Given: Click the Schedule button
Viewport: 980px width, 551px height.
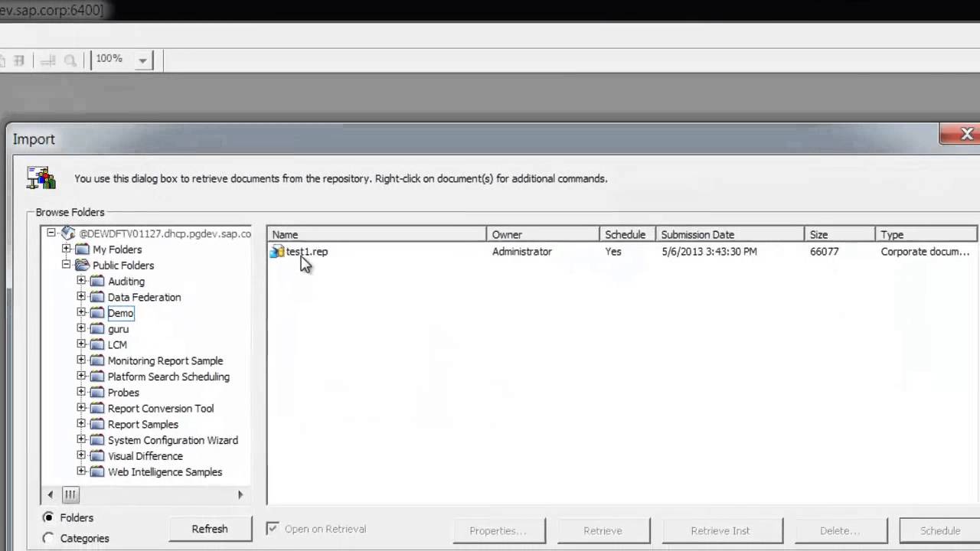Looking at the screenshot, I should tap(939, 530).
